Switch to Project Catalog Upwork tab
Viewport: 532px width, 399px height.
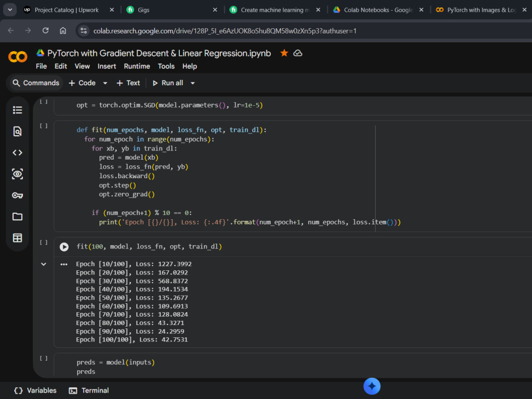click(x=66, y=10)
